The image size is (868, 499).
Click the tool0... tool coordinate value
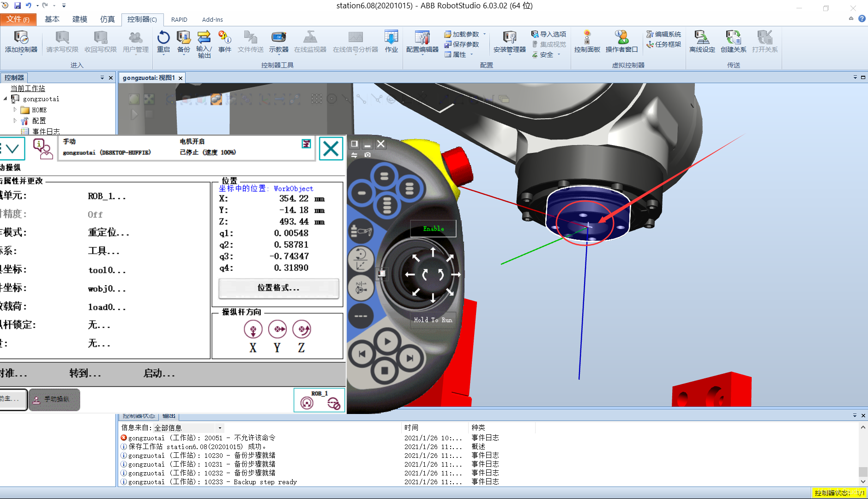(107, 270)
